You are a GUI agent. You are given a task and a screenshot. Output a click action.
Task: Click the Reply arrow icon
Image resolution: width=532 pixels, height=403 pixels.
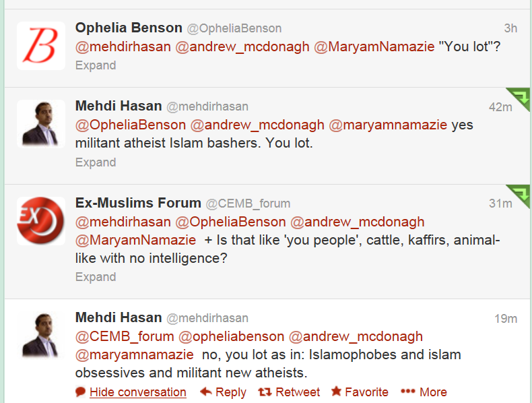pos(206,392)
